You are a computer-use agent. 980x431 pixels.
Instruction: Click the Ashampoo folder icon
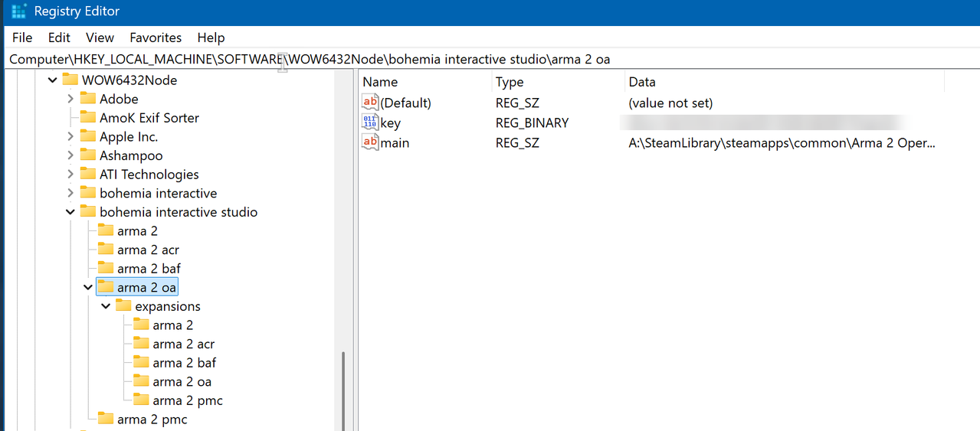87,155
